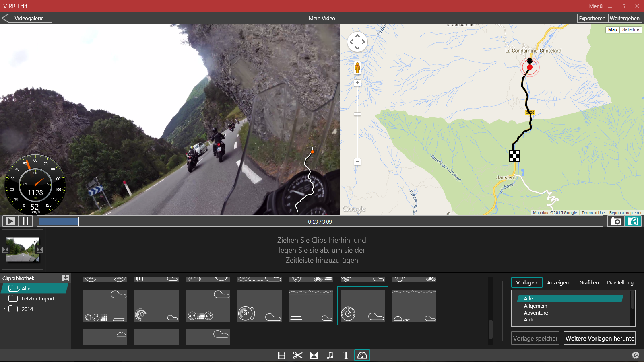The image size is (644, 362).
Task: Open the film strip clips tool
Action: click(x=282, y=355)
